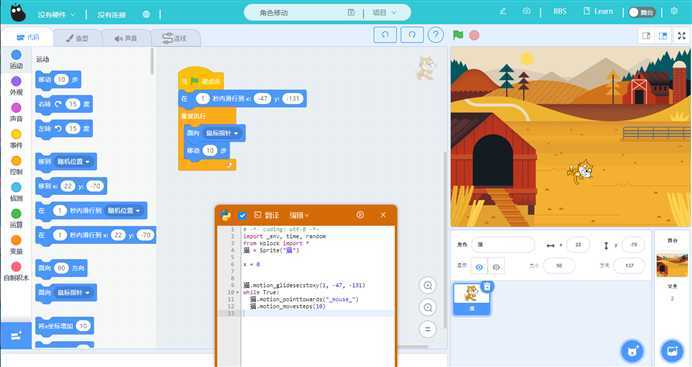Enter fullscreen stage mode

coord(681,36)
